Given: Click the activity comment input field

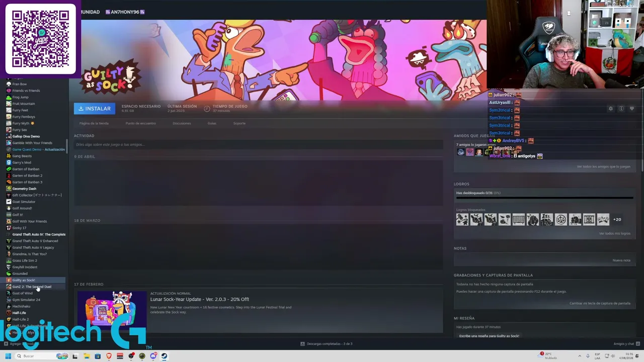Looking at the screenshot, I should click(x=258, y=145).
